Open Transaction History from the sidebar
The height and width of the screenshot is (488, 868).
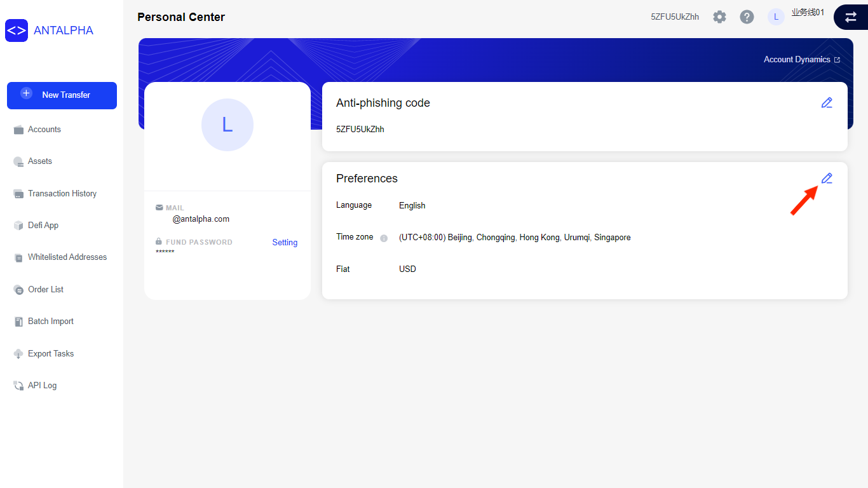coord(62,193)
